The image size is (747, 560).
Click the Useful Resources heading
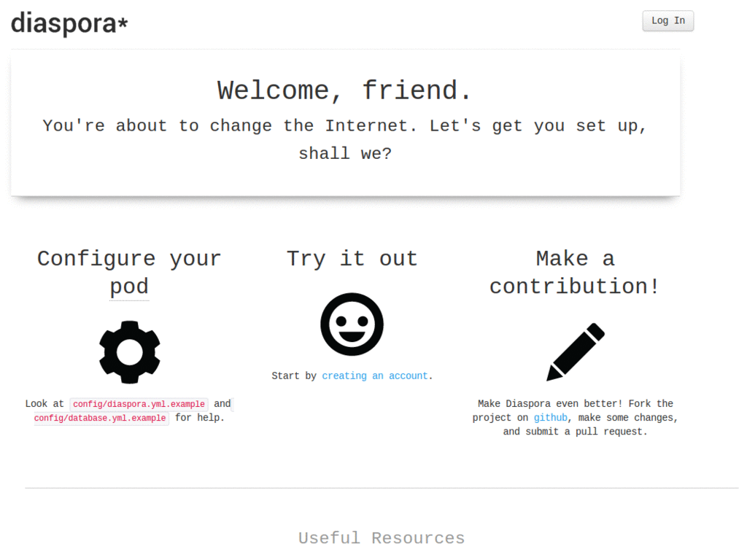click(x=382, y=537)
